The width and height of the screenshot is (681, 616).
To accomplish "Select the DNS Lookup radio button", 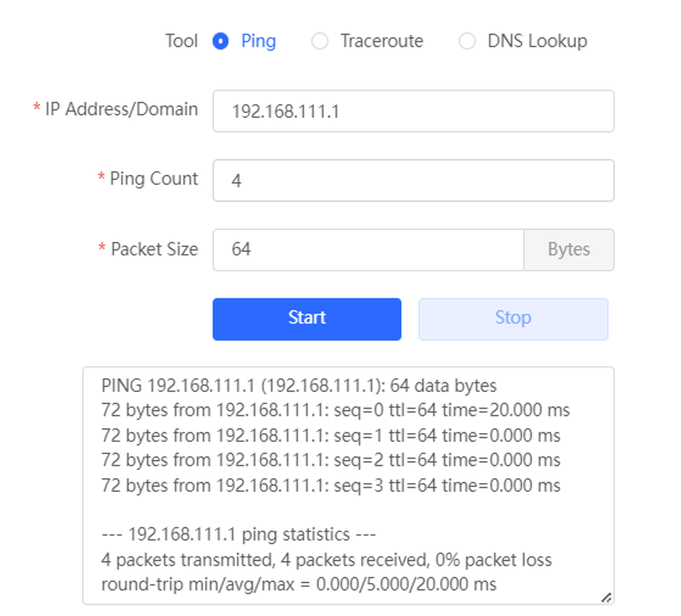I will tap(467, 41).
